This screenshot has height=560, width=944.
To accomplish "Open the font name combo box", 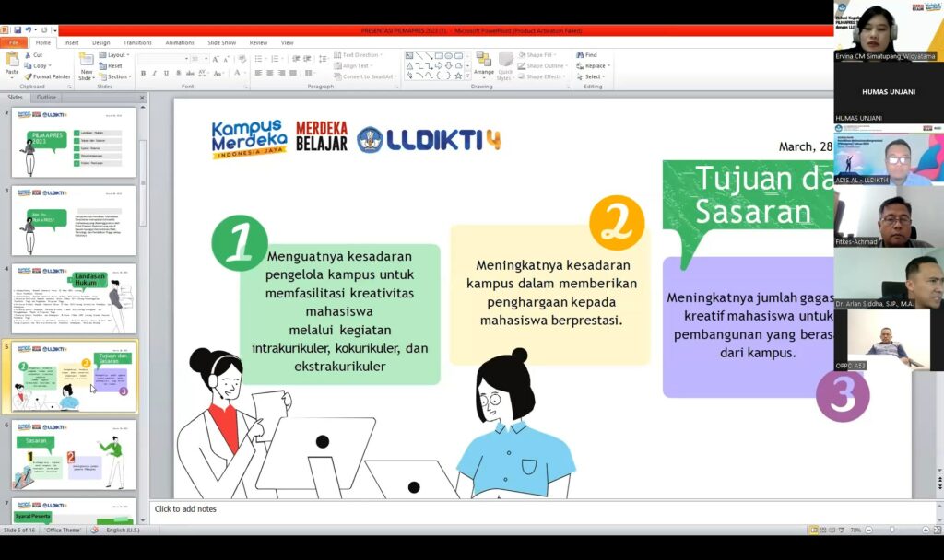I will pos(163,59).
